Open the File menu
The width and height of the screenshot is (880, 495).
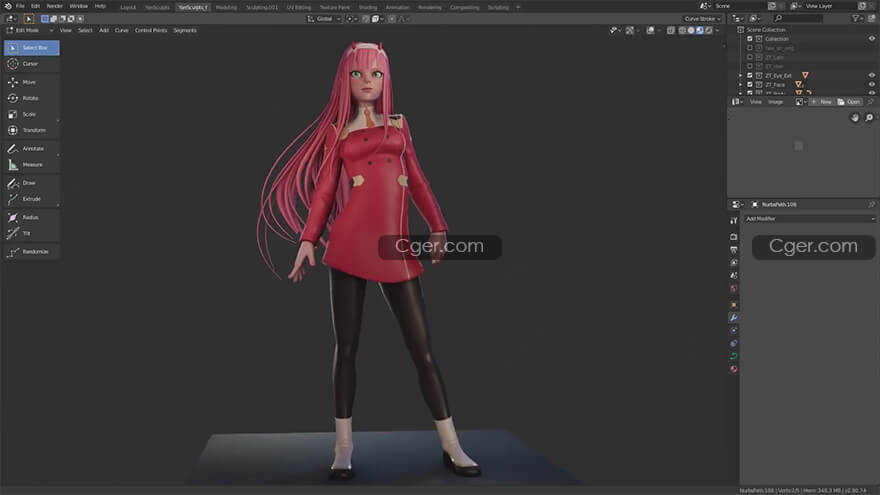[x=20, y=6]
